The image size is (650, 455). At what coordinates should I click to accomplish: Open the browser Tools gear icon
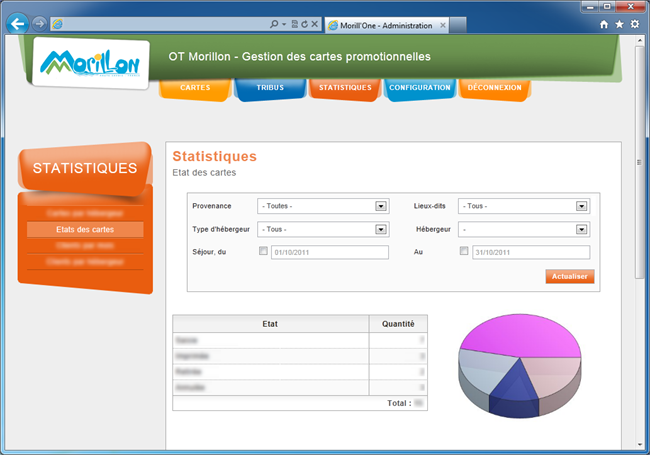(x=634, y=23)
